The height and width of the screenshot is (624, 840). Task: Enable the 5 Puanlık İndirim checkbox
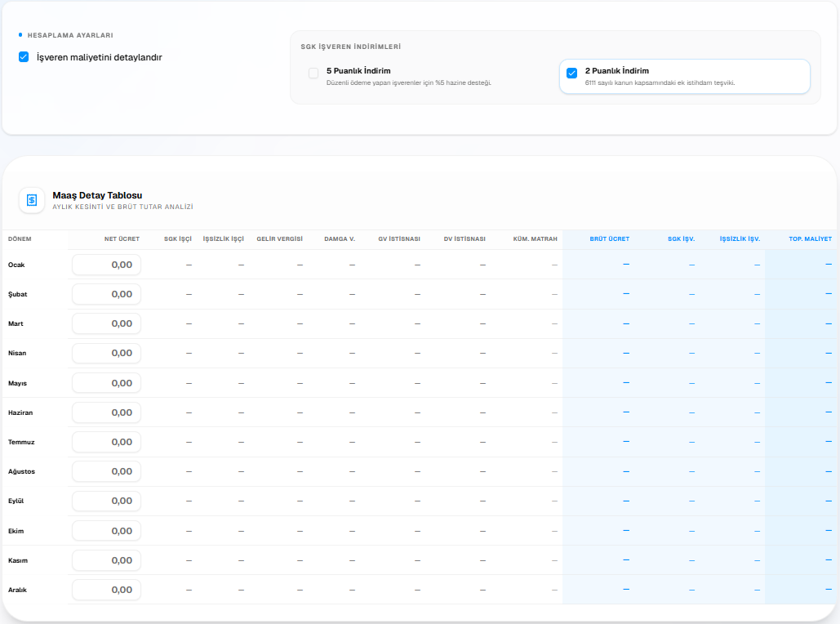(313, 74)
